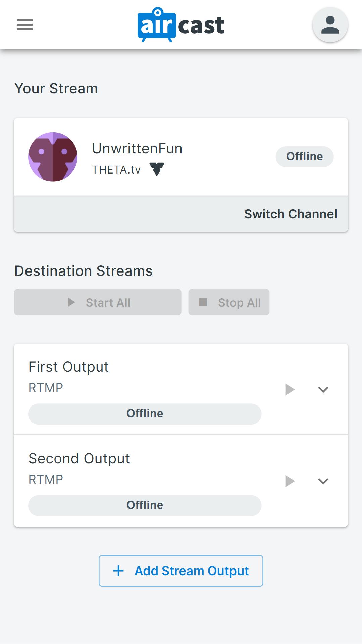The image size is (362, 644).
Task: Start the First Output stream
Action: pyautogui.click(x=290, y=390)
